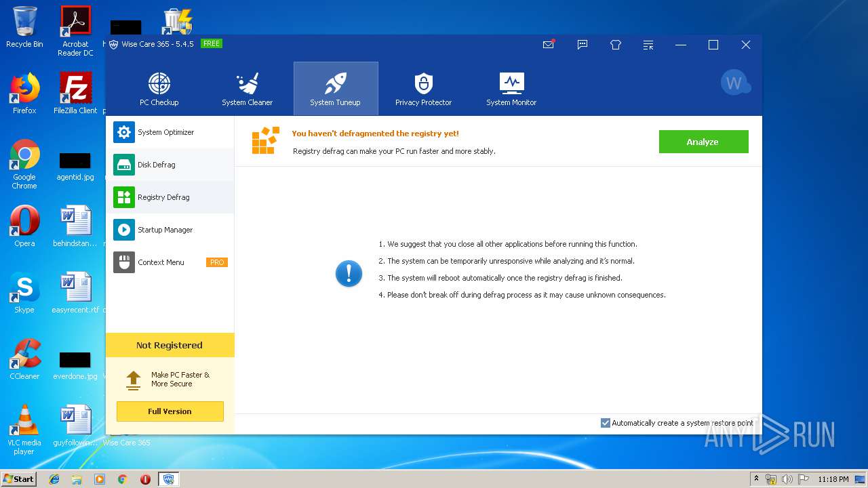Click the Registry Defrag green icon

123,197
